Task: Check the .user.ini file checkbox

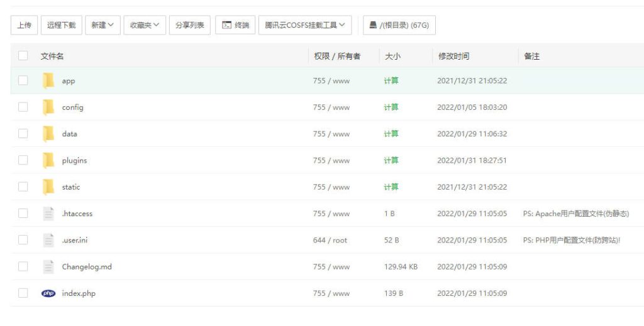Action: (x=23, y=240)
